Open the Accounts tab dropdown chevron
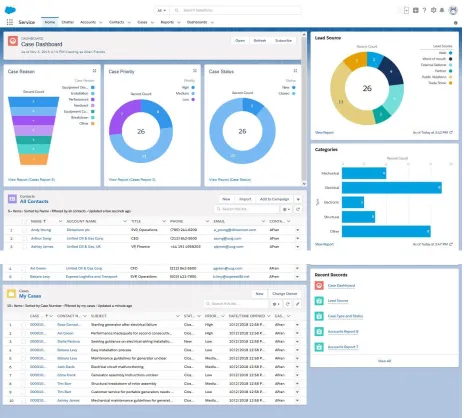 point(101,22)
